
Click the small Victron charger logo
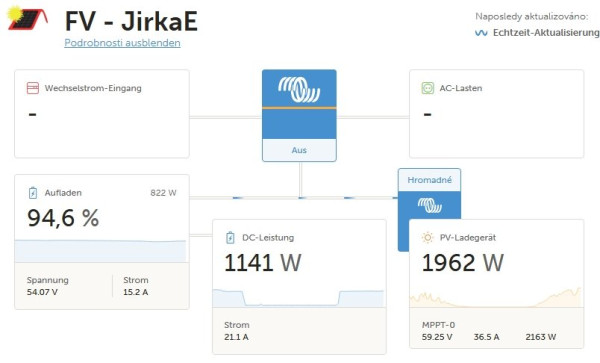[x=429, y=205]
